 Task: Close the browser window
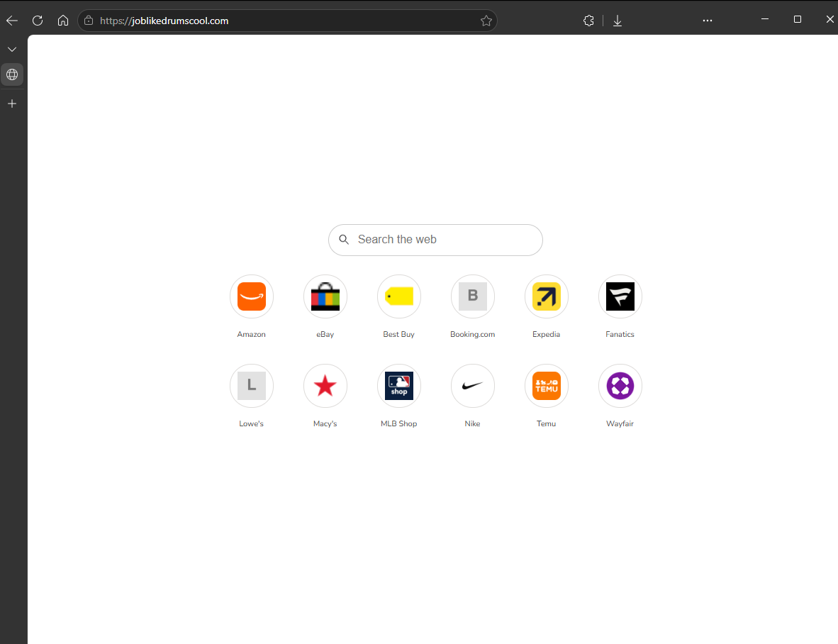(x=829, y=19)
